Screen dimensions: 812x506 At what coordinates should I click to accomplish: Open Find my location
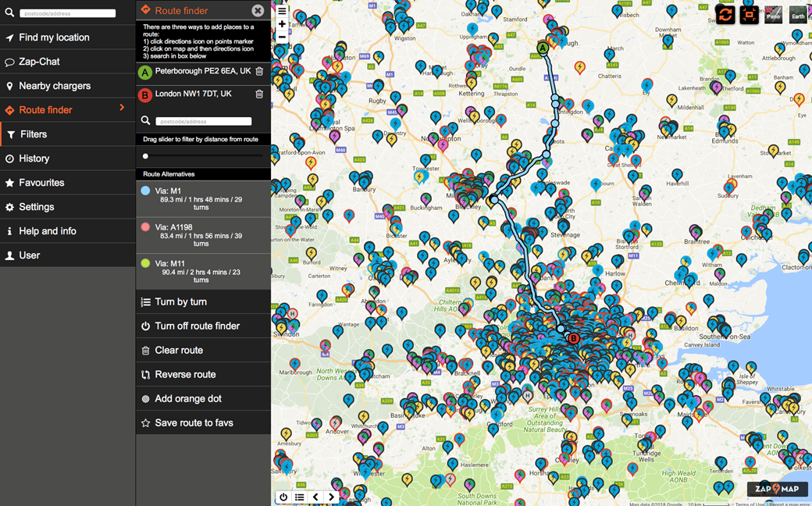coord(67,37)
